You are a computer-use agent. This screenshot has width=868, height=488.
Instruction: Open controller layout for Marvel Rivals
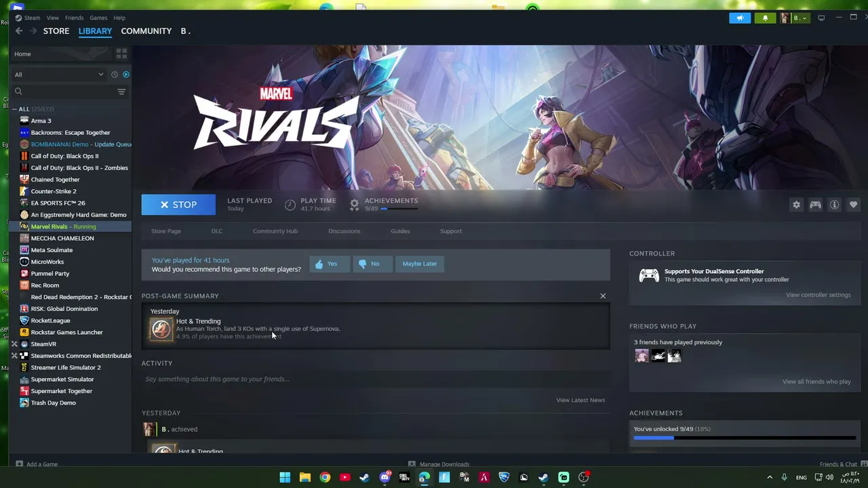tap(815, 205)
